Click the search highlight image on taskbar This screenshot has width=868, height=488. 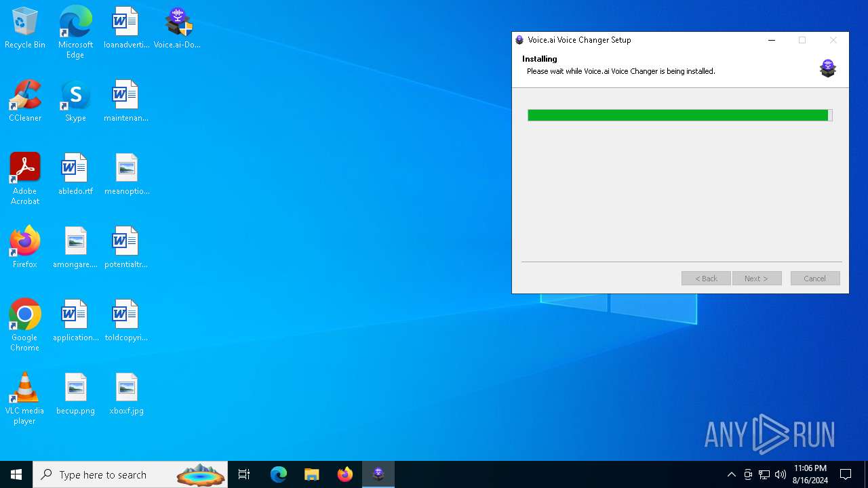point(201,474)
